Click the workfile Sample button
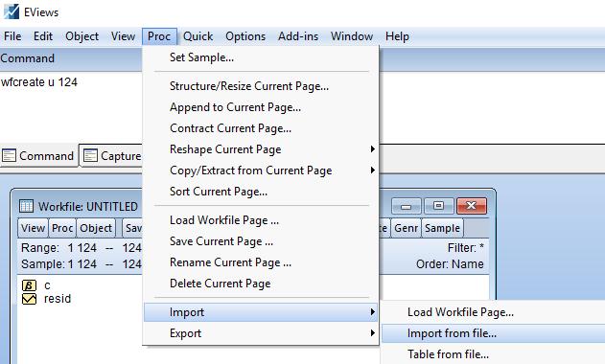The image size is (605, 364). [x=442, y=228]
